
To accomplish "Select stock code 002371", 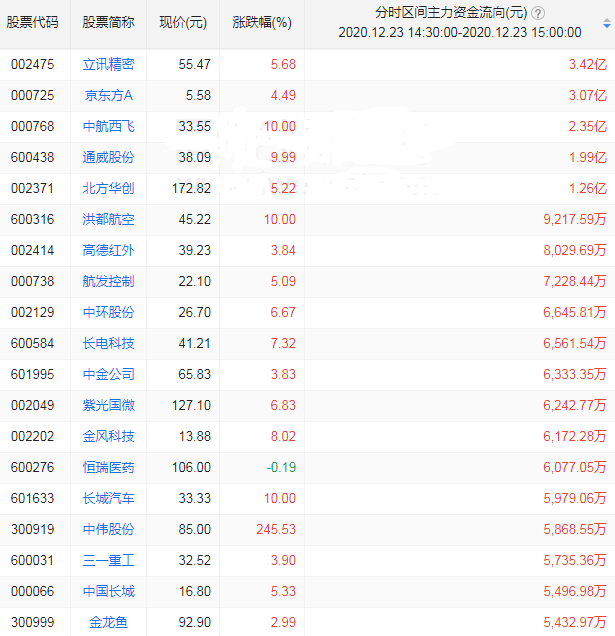I will 32,189.
